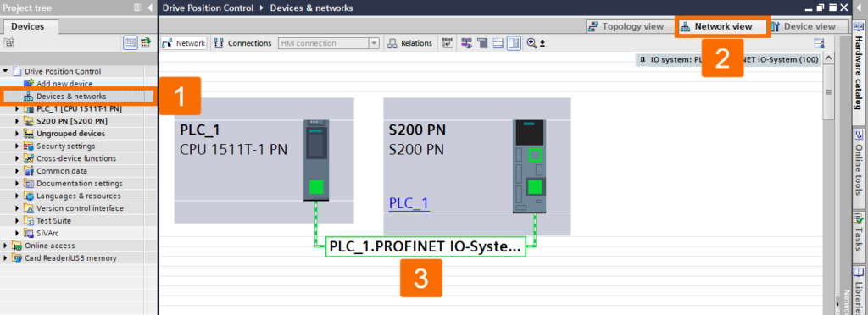Collapse the Project tree panel arrow
The height and width of the screenshot is (315, 868).
pos(150,8)
